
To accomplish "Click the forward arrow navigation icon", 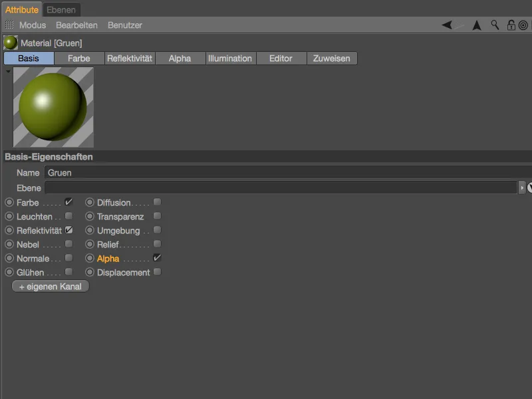I will 460,25.
